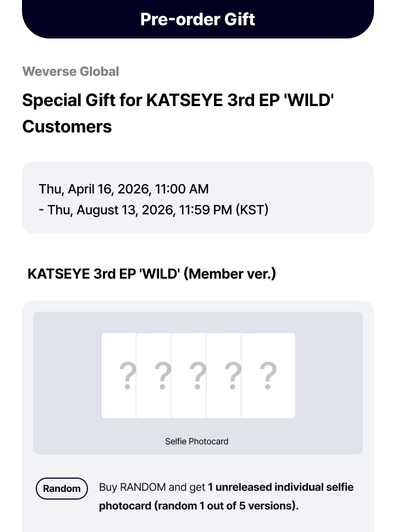Click the question mark on the rightmost card
The width and height of the screenshot is (396, 532).
click(268, 376)
